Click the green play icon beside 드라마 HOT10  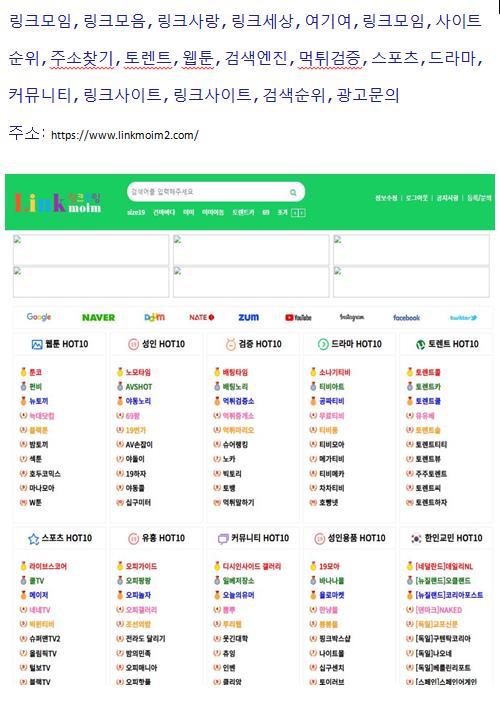pyautogui.click(x=323, y=344)
